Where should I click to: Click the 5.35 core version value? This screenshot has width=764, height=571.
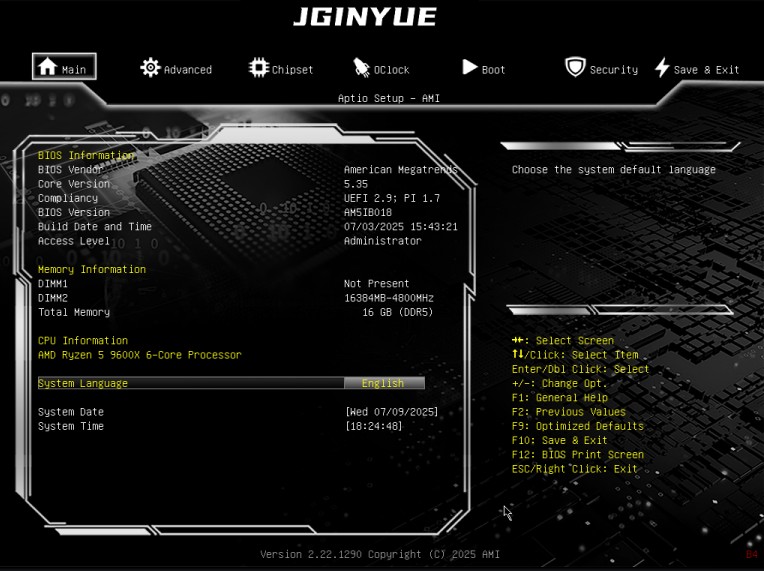(356, 184)
